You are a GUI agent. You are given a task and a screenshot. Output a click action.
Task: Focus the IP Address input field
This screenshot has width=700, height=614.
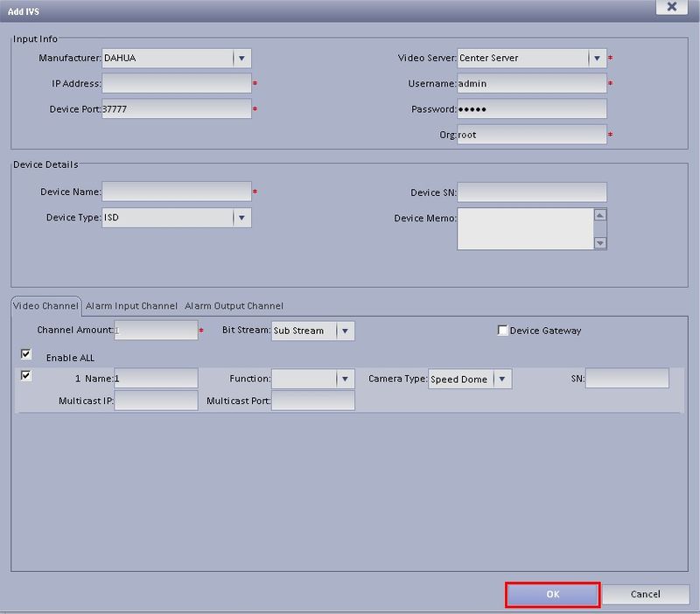pyautogui.click(x=177, y=83)
